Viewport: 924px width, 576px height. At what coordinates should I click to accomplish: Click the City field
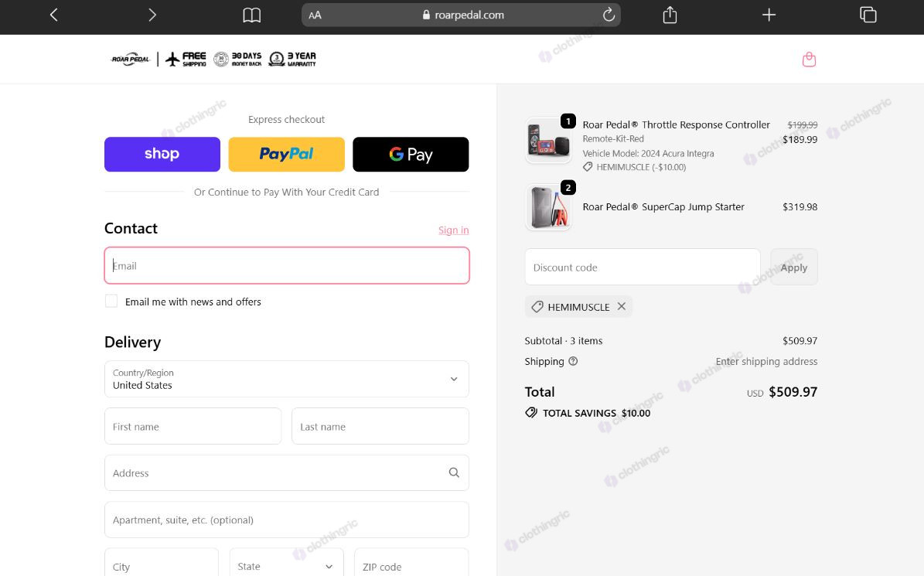pos(162,562)
